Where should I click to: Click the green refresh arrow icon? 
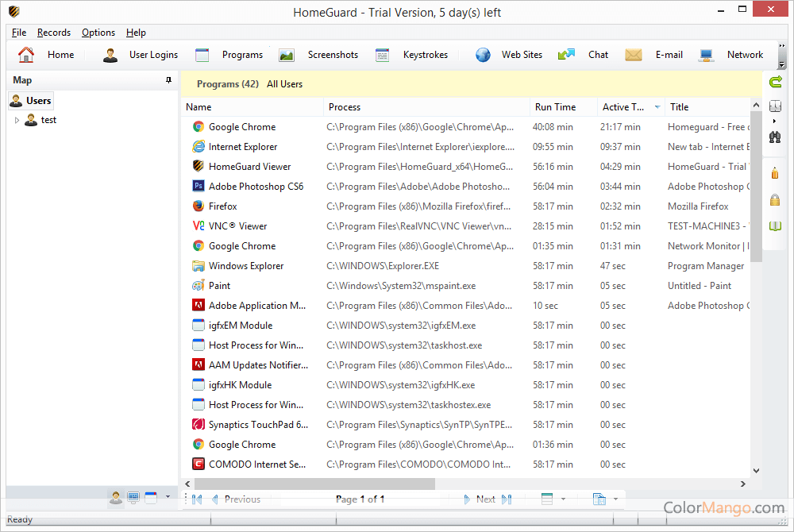[776, 81]
